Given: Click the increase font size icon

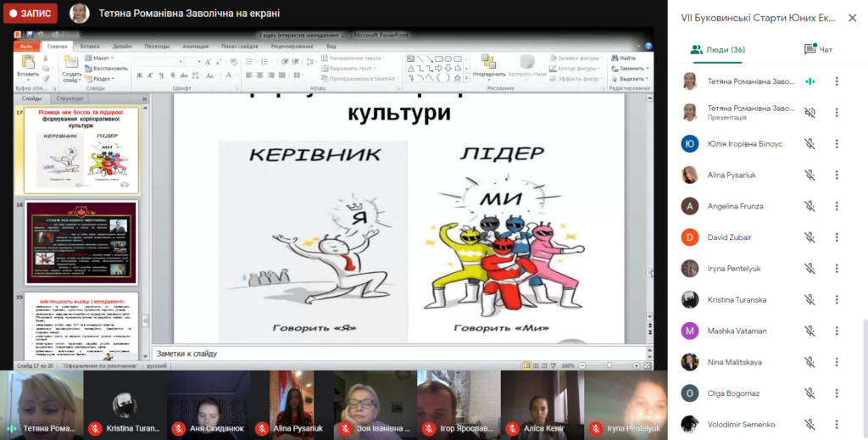Looking at the screenshot, I should click(209, 62).
